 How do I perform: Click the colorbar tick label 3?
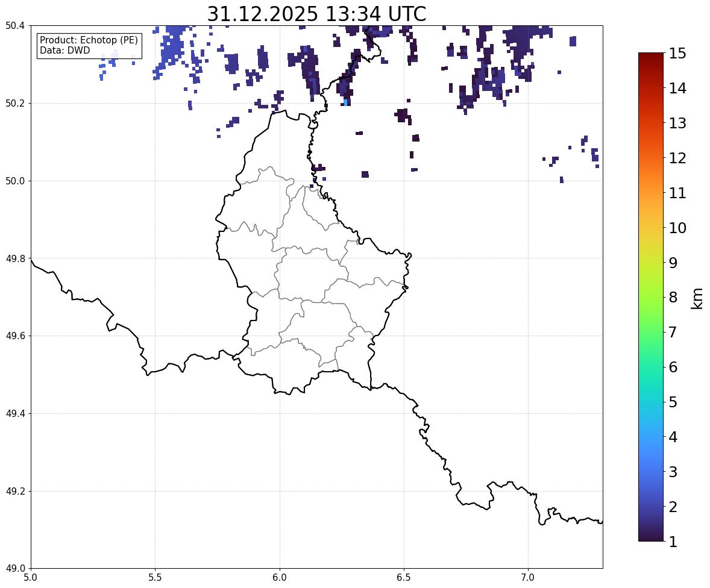pyautogui.click(x=673, y=472)
